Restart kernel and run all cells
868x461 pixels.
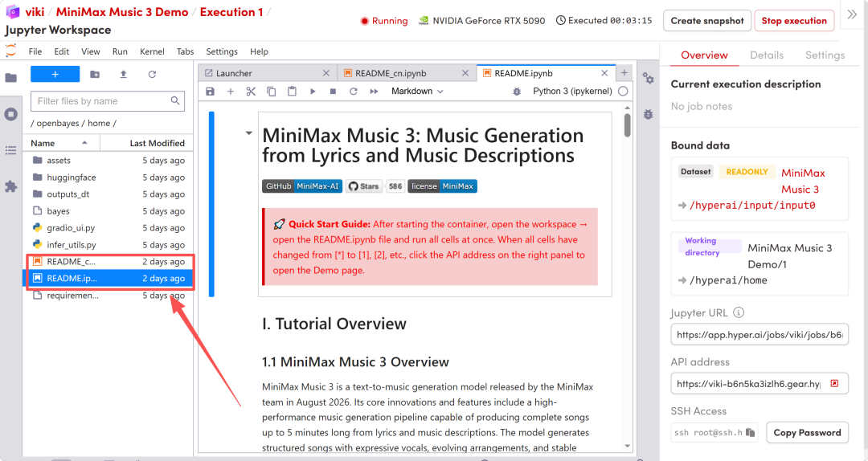coord(375,92)
